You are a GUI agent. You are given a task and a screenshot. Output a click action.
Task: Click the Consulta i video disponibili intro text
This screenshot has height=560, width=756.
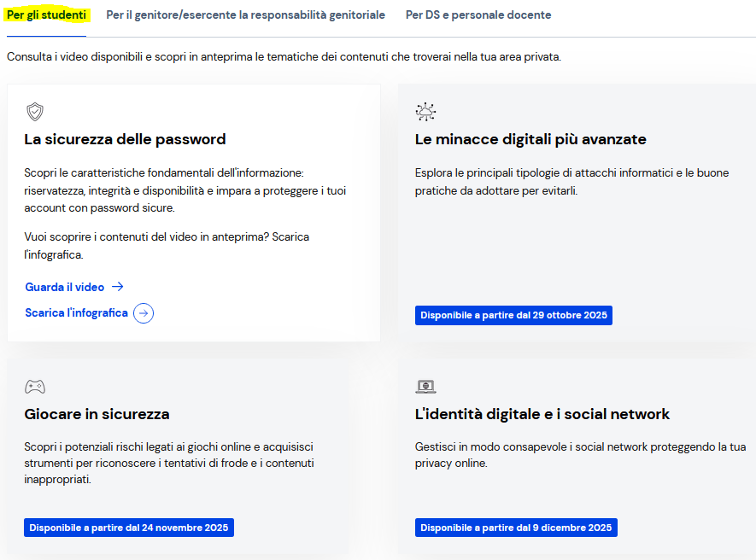click(284, 57)
